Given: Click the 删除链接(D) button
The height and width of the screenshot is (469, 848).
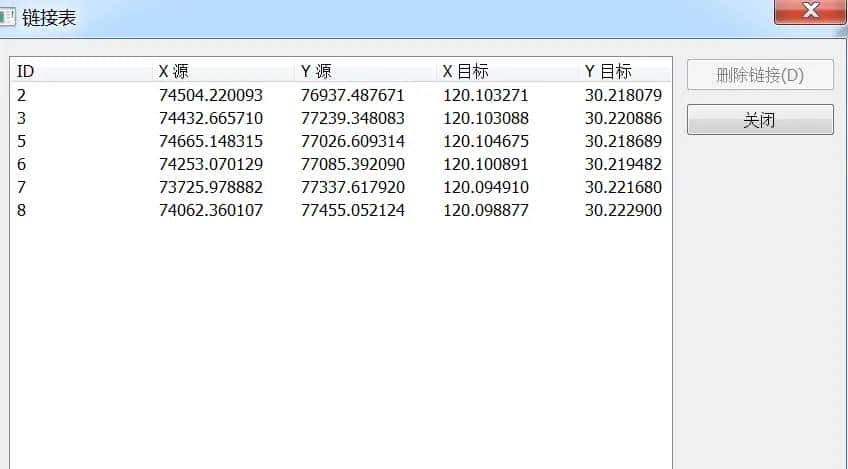Looking at the screenshot, I should point(760,75).
